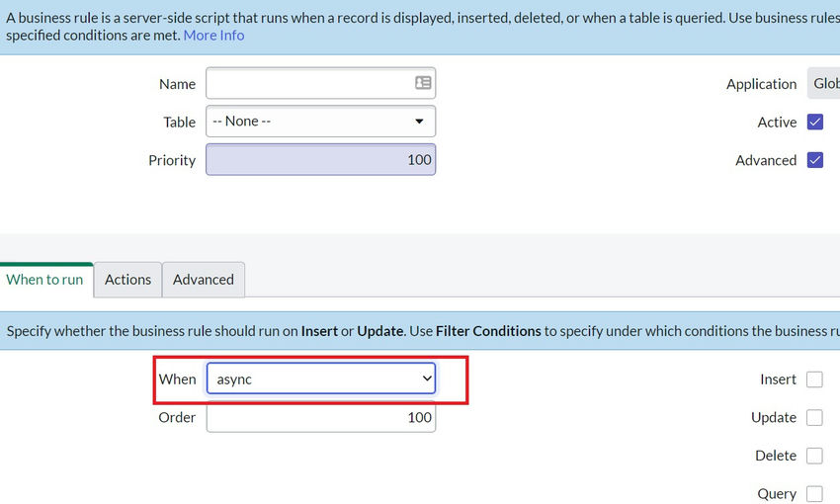Click the Order field showing 100
The image size is (840, 504).
(320, 418)
